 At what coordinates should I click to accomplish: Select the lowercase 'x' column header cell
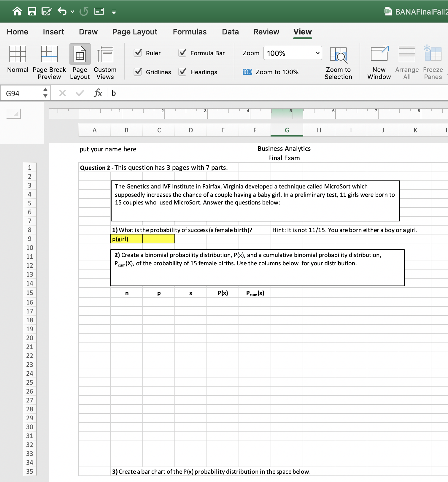click(191, 293)
